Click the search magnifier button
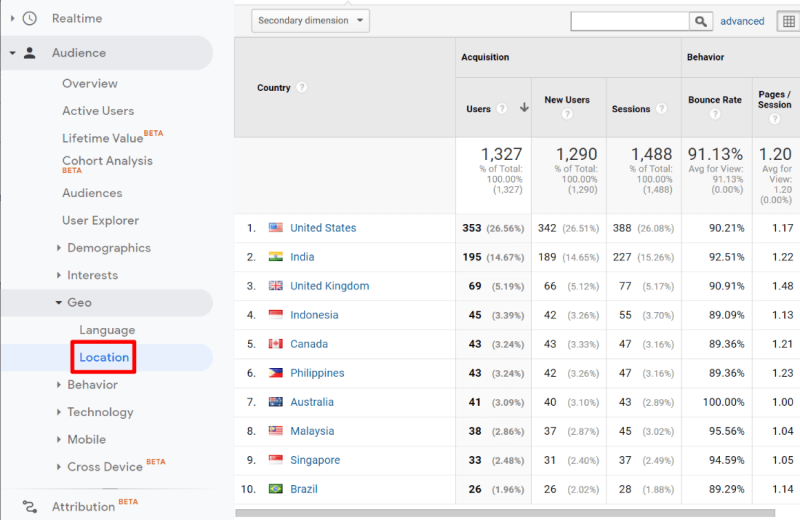 (x=701, y=21)
